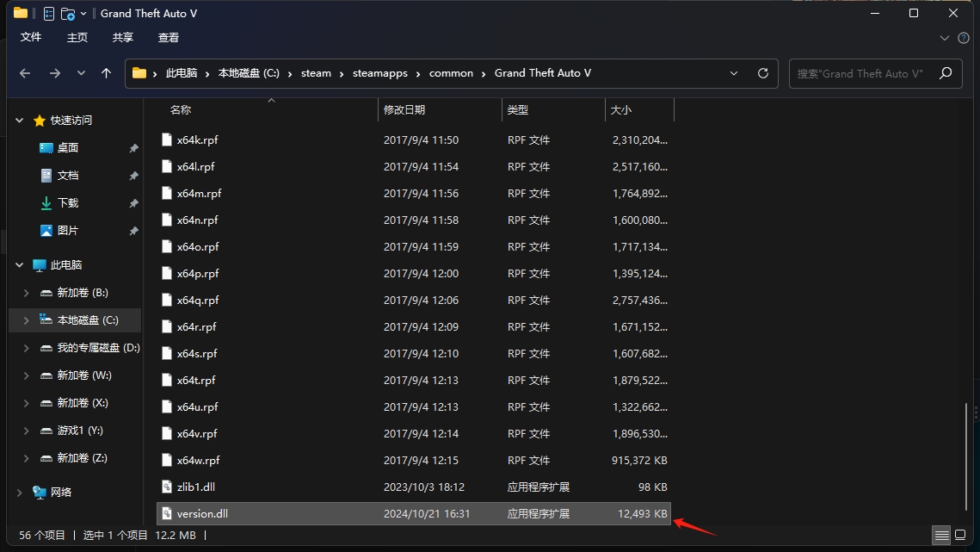Image resolution: width=980 pixels, height=552 pixels.
Task: Select the zlib1.dll file icon
Action: [x=168, y=487]
